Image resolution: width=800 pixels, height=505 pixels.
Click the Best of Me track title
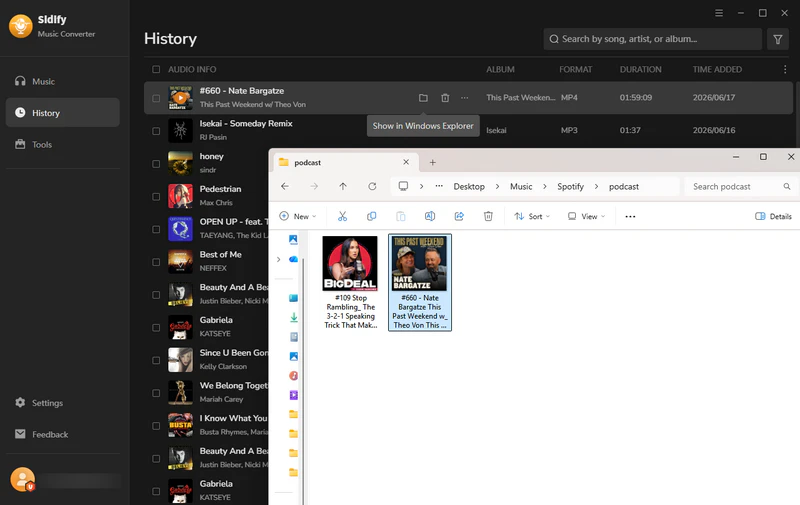[x=220, y=254]
